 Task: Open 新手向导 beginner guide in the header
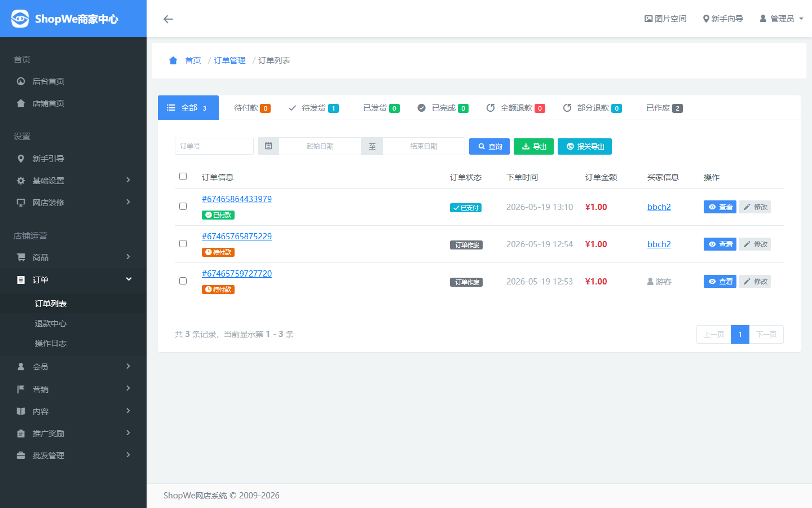tap(723, 19)
